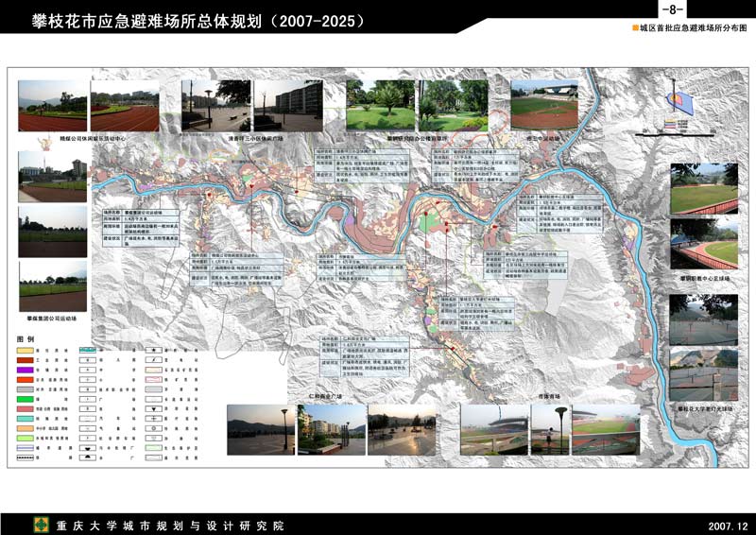Click the 2007.12 date in footer

[727, 525]
